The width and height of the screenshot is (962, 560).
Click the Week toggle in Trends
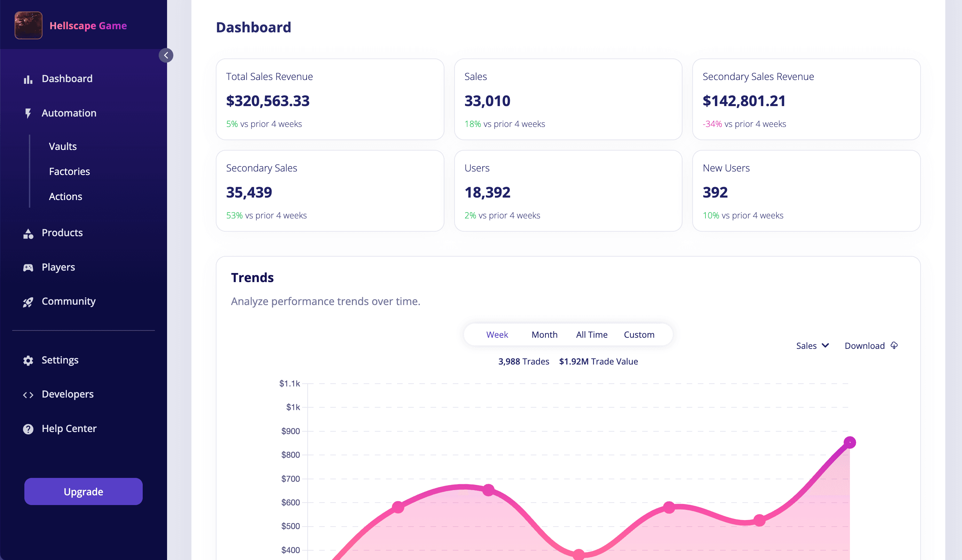[x=497, y=334]
